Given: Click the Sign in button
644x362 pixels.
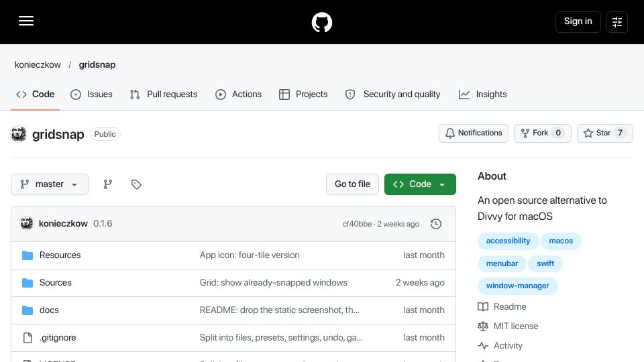Looking at the screenshot, I should click(578, 21).
